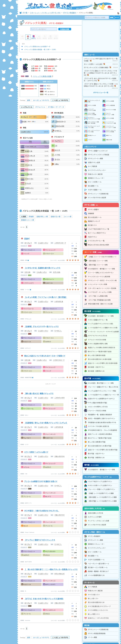Click 育成論を検索 button
Image resolution: width=121 pixels, height=644 pixels.
(65, 29)
